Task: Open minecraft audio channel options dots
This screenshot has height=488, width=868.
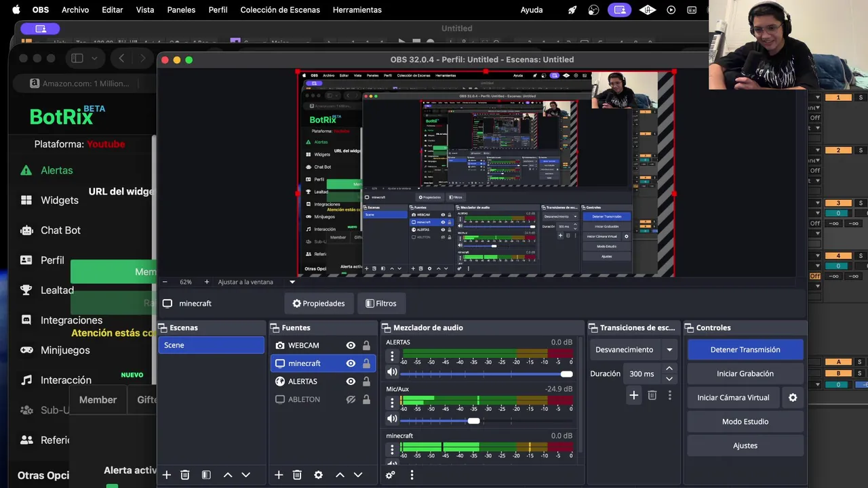Action: click(x=391, y=449)
